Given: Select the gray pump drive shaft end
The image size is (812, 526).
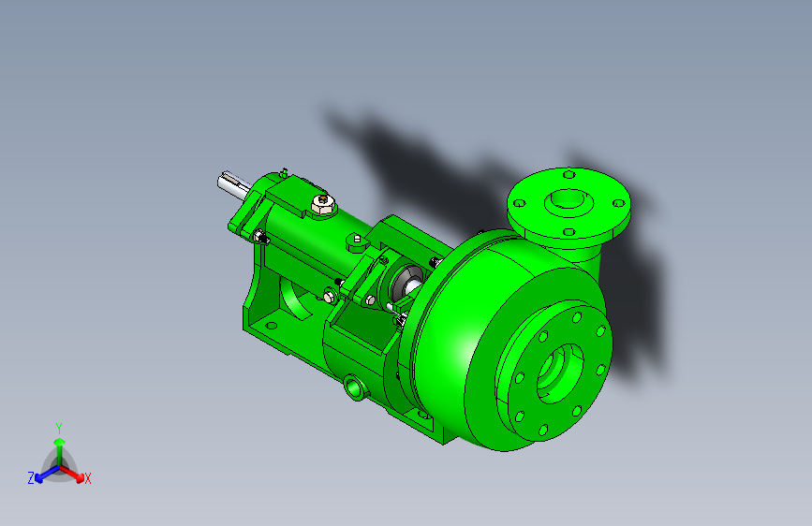Looking at the screenshot, I should 233,185.
